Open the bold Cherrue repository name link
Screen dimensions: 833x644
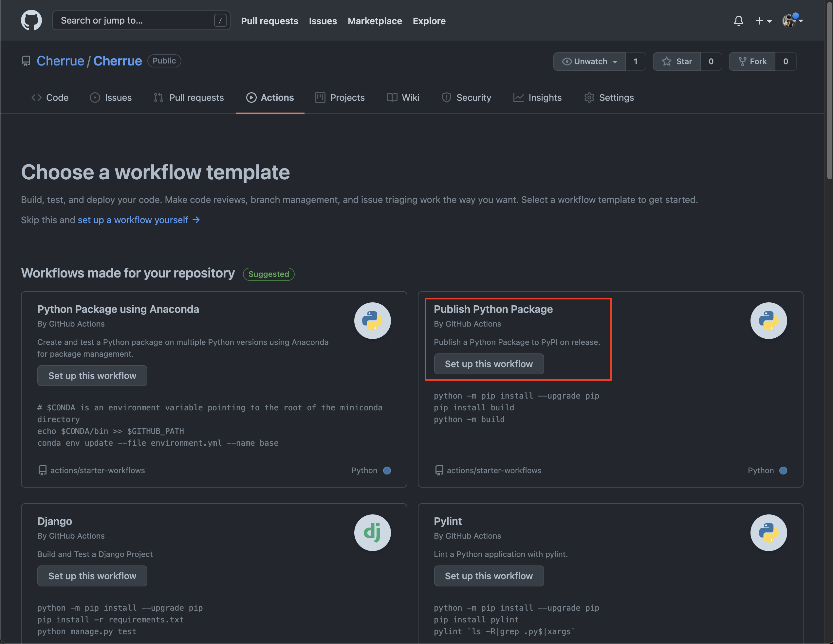coord(118,61)
